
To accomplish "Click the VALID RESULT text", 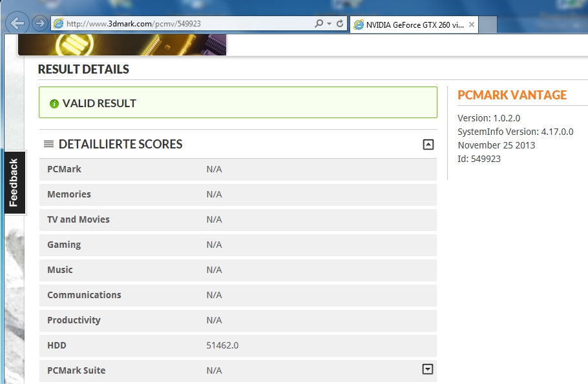I will click(x=99, y=103).
